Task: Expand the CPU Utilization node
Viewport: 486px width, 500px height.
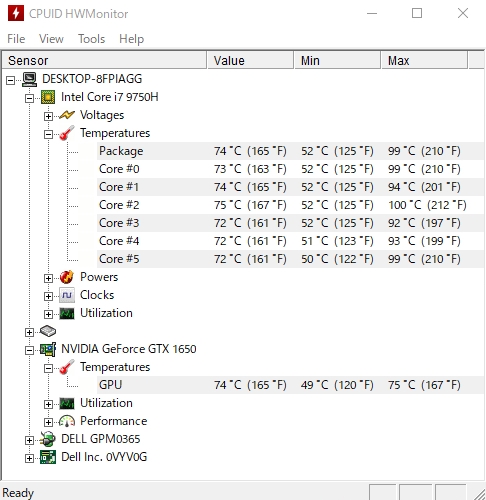Action: (x=48, y=314)
